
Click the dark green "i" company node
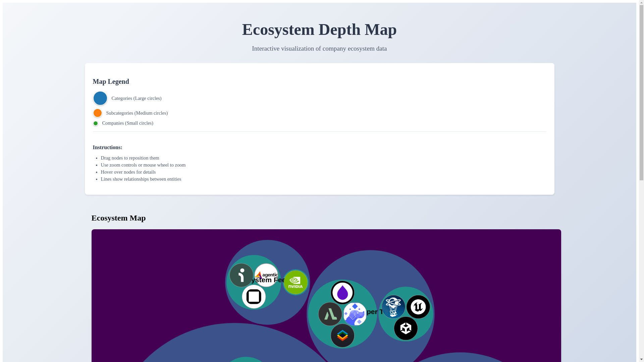241,275
